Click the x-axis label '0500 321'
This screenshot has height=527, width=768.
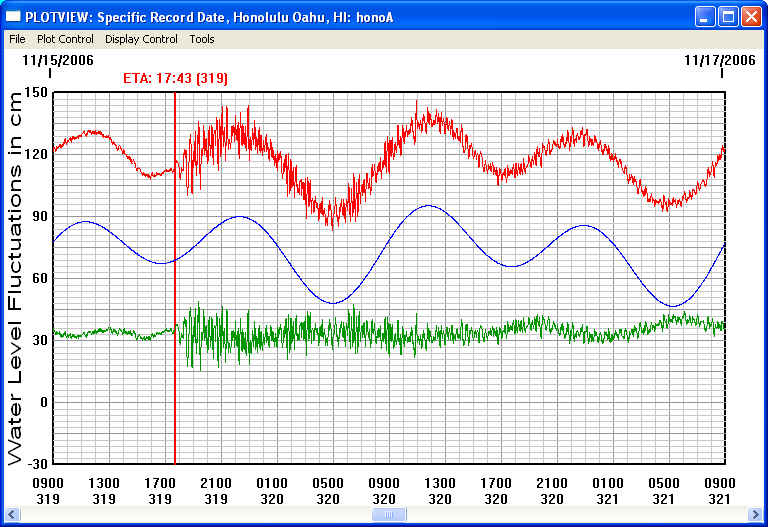click(x=664, y=491)
